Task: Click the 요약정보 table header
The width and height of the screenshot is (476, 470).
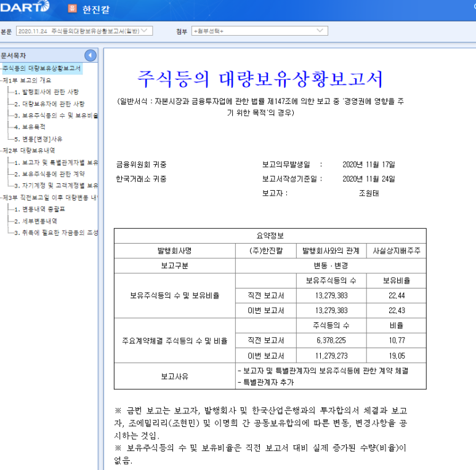Action: pyautogui.click(x=270, y=236)
